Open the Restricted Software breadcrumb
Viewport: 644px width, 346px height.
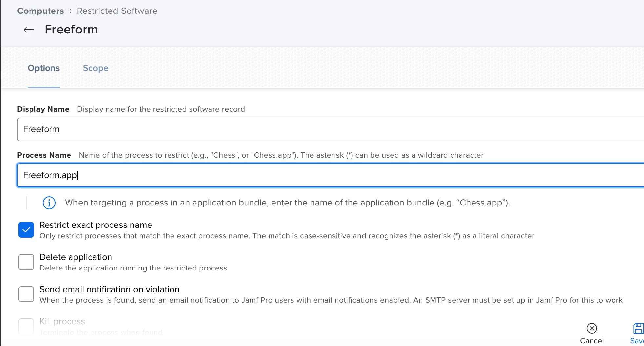pos(117,11)
